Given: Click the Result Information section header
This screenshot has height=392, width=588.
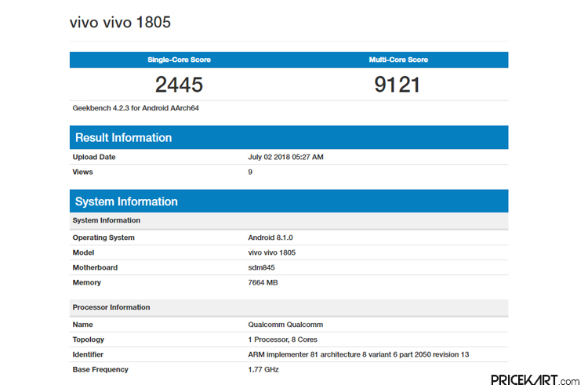Looking at the screenshot, I should tap(289, 137).
